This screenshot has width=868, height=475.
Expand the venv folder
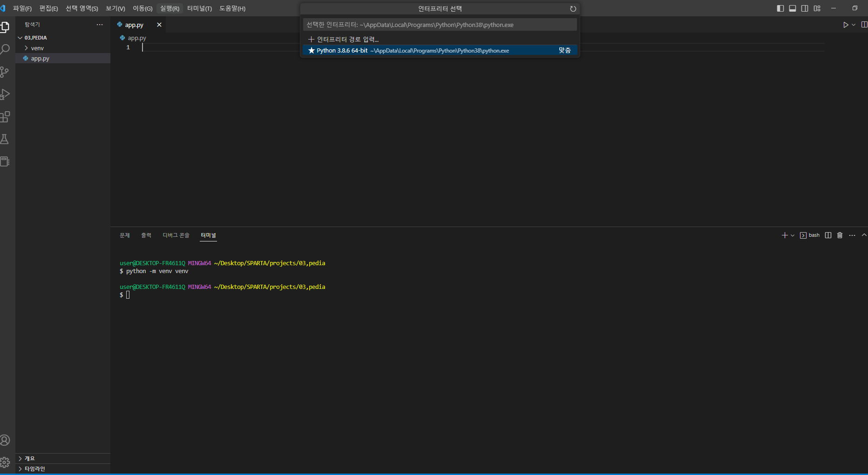pyautogui.click(x=63, y=48)
